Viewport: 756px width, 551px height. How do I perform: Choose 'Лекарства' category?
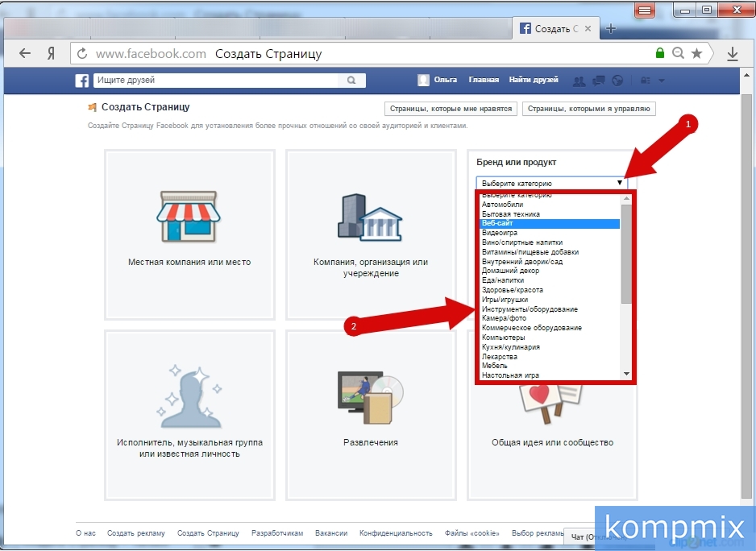pyautogui.click(x=550, y=357)
